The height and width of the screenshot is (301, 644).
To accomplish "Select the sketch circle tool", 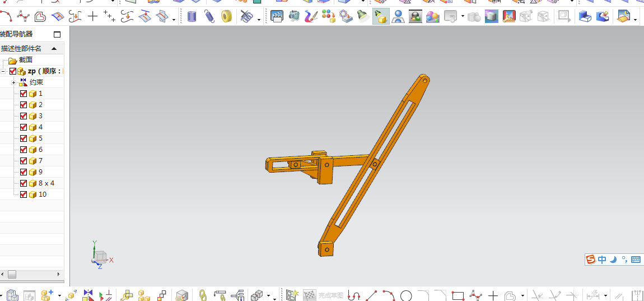I will coord(406,295).
